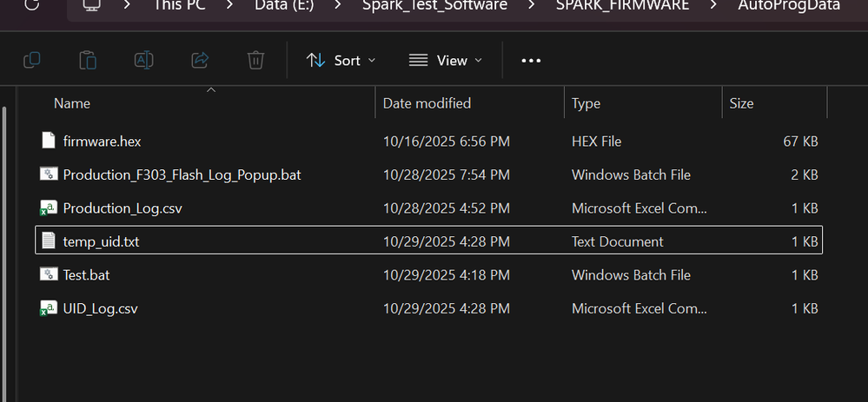Open the View dropdown
The image size is (868, 402).
pyautogui.click(x=445, y=61)
